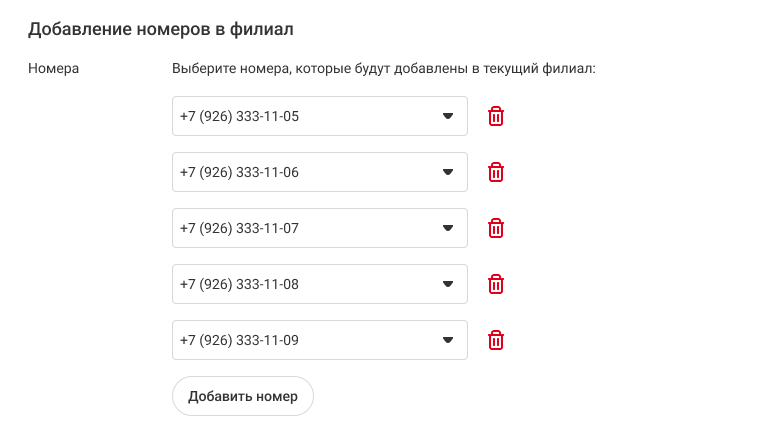Click the "Выберите номера..." instruction text

(x=383, y=69)
